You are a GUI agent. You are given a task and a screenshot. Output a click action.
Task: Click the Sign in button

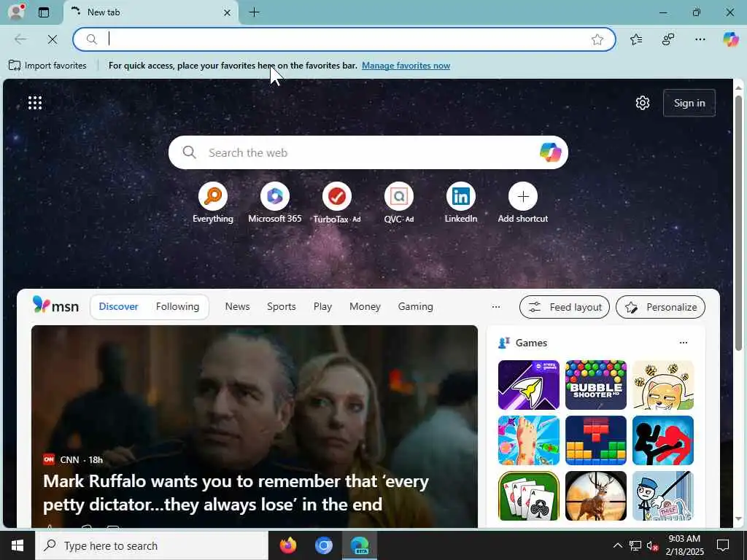(x=689, y=103)
